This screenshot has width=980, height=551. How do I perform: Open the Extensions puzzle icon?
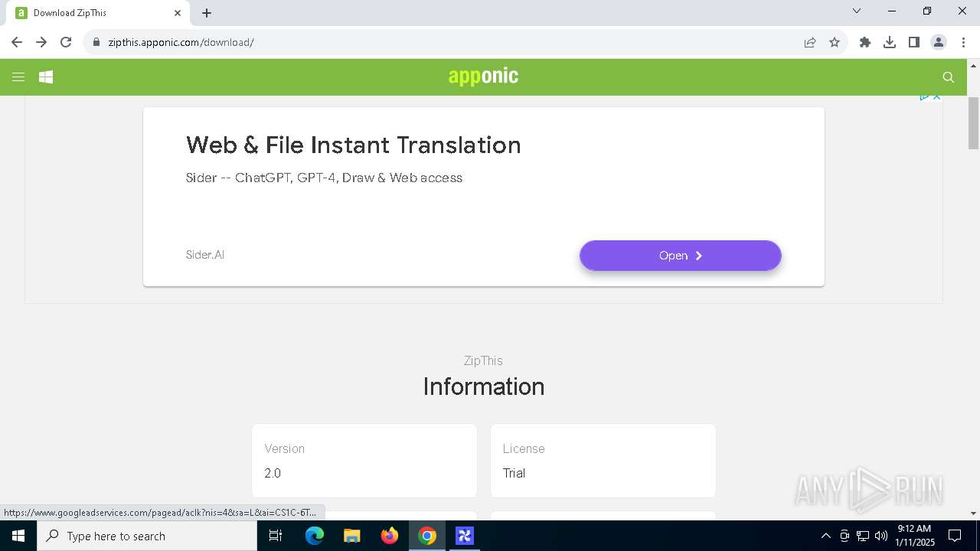865,42
